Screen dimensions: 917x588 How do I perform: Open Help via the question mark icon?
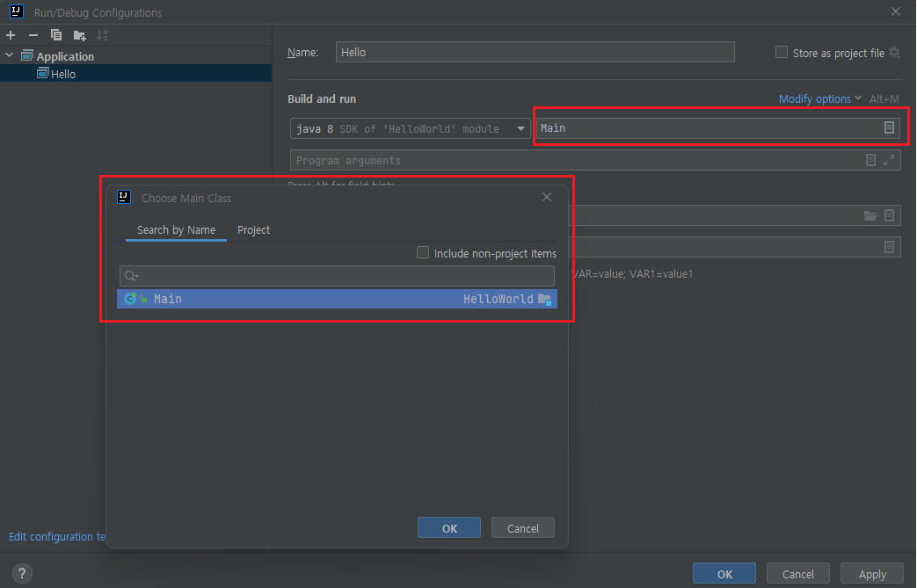point(21,573)
